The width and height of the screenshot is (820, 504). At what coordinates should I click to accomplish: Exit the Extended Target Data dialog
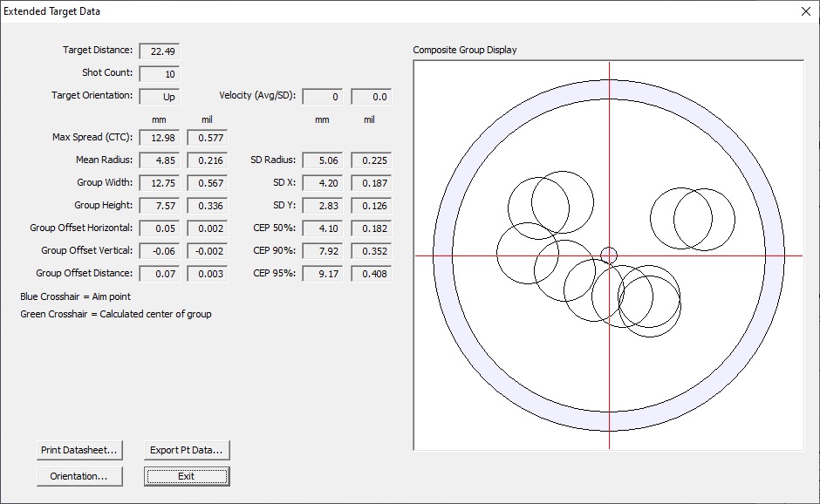click(x=187, y=476)
